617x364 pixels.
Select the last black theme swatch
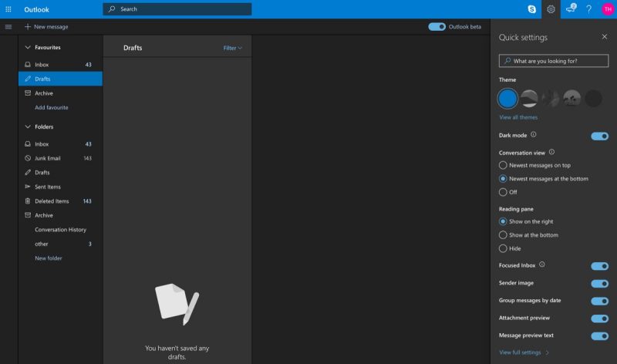coord(593,99)
